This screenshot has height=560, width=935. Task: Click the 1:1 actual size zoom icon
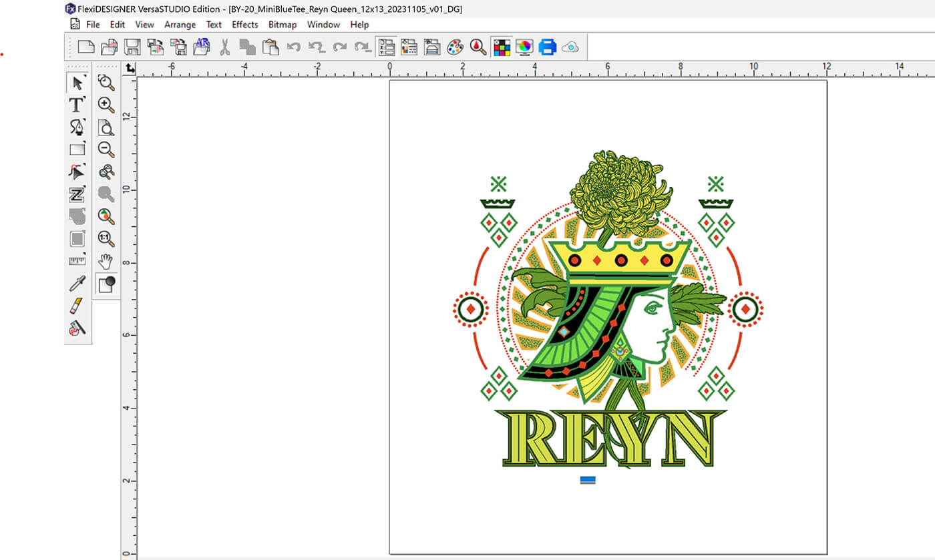click(106, 238)
